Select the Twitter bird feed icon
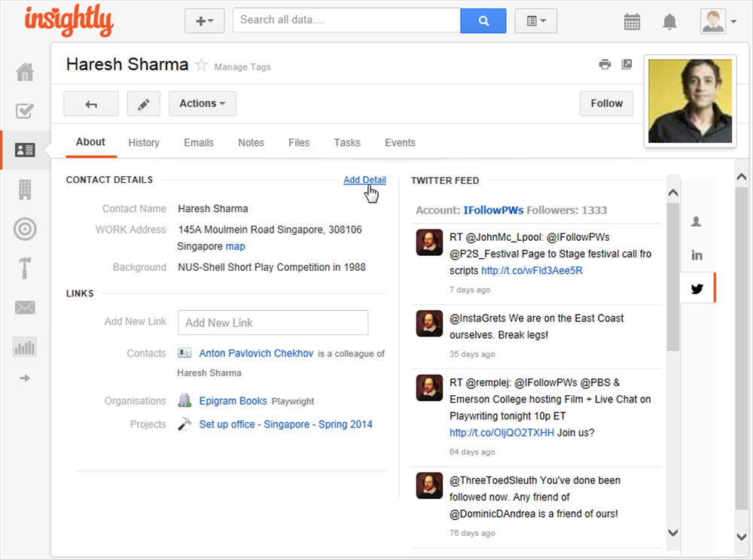 tap(697, 289)
